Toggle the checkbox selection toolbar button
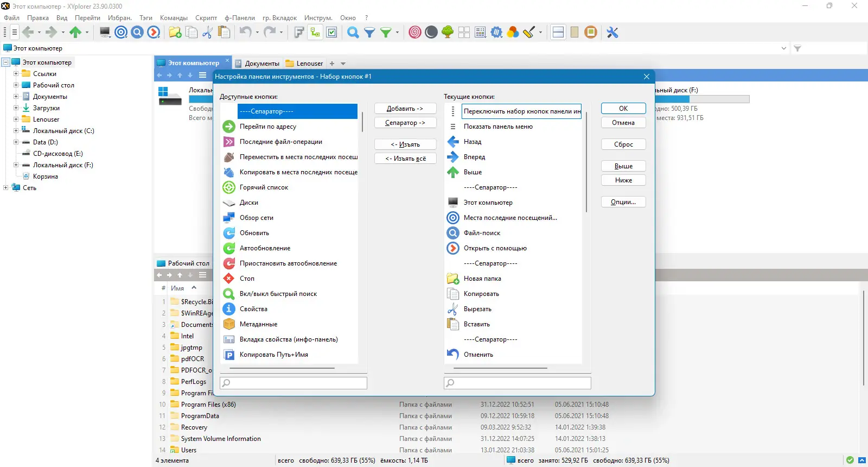 [332, 33]
